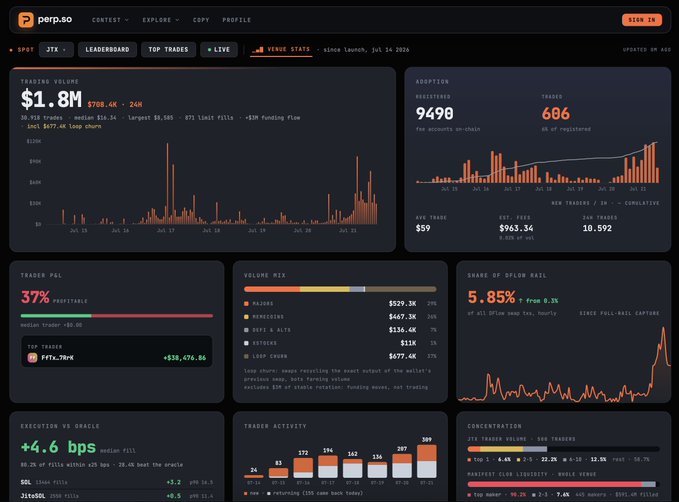Click the 07-14 trader activity bar
The width and height of the screenshot is (679, 502).
(x=254, y=476)
